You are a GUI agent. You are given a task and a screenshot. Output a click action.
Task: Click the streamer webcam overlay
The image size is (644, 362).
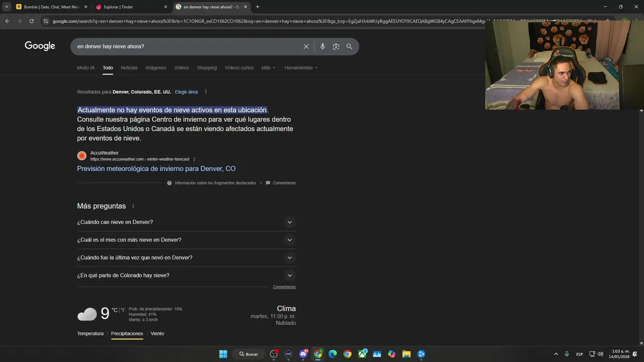(564, 65)
